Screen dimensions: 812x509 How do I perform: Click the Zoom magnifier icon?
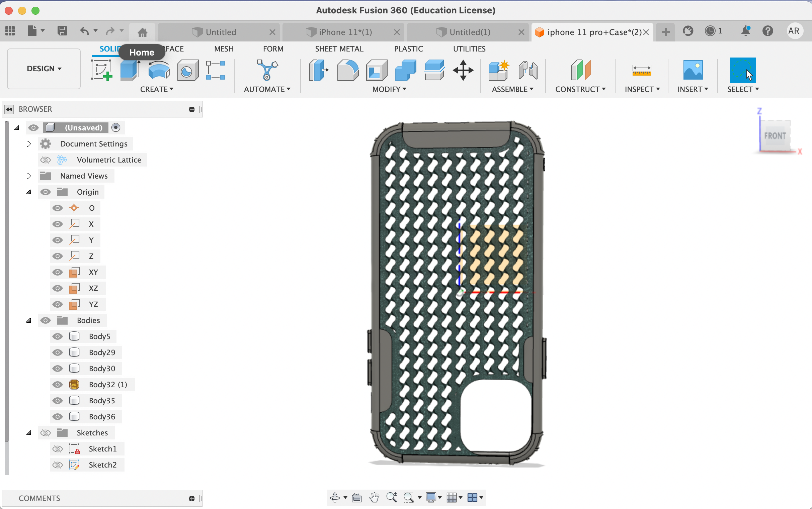click(392, 497)
